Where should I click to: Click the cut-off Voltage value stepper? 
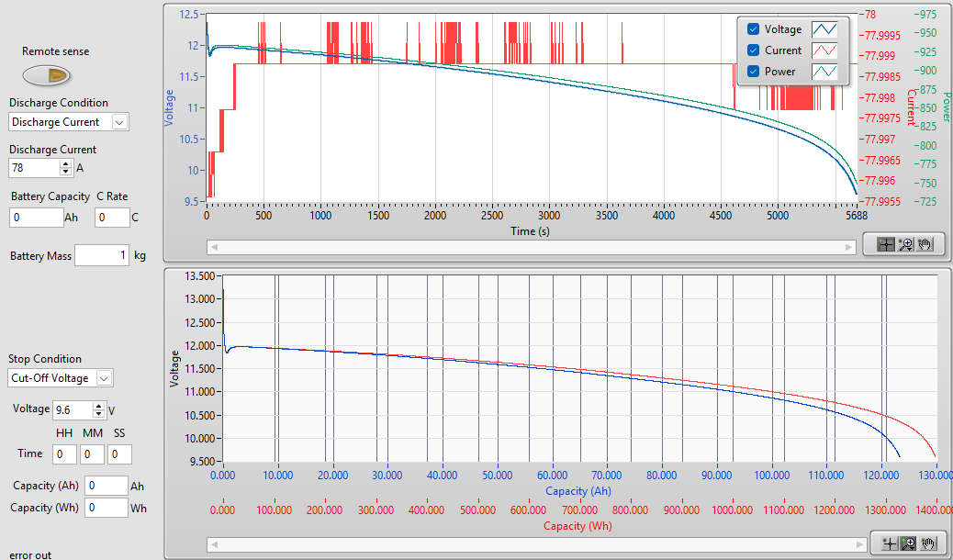98,410
